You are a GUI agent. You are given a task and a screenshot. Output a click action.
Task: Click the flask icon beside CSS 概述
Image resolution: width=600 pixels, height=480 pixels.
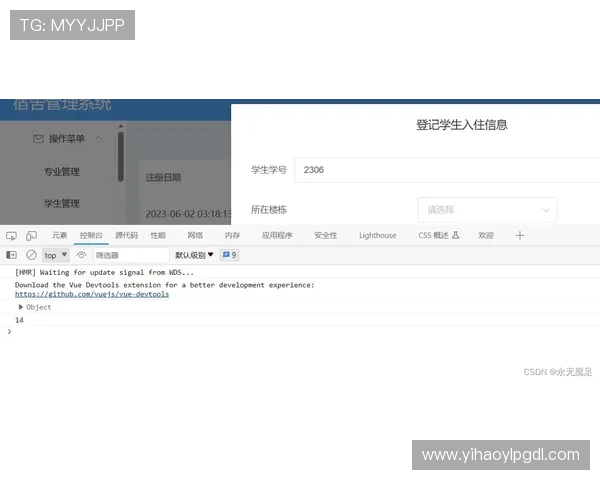455,235
